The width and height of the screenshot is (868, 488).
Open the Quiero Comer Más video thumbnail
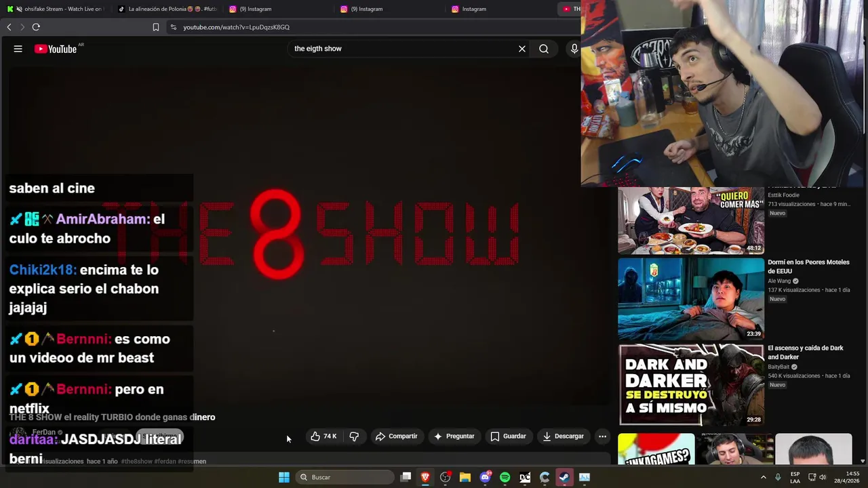tap(691, 220)
